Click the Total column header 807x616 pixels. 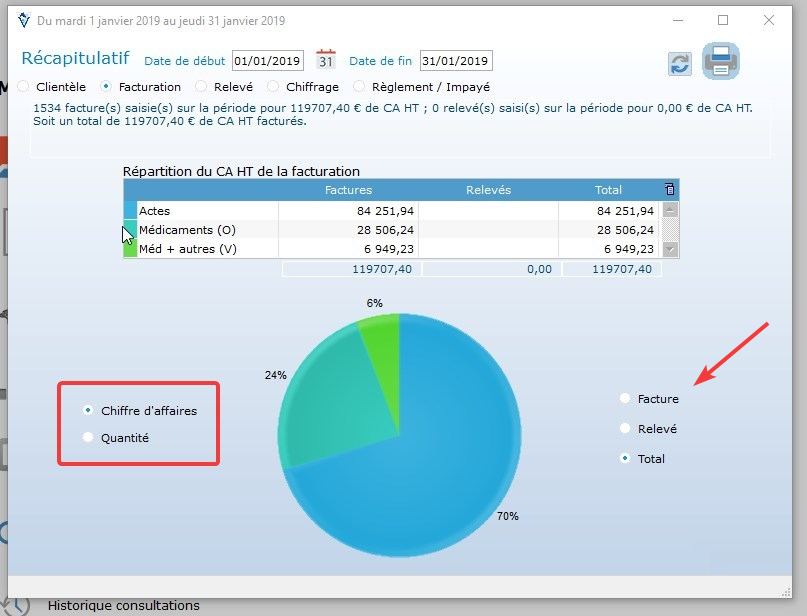(x=608, y=190)
